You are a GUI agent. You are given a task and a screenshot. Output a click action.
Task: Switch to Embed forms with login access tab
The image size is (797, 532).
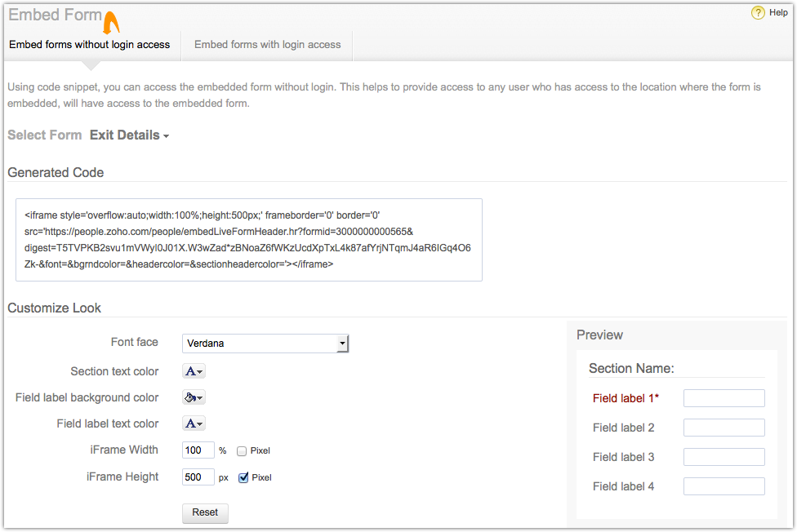click(267, 45)
